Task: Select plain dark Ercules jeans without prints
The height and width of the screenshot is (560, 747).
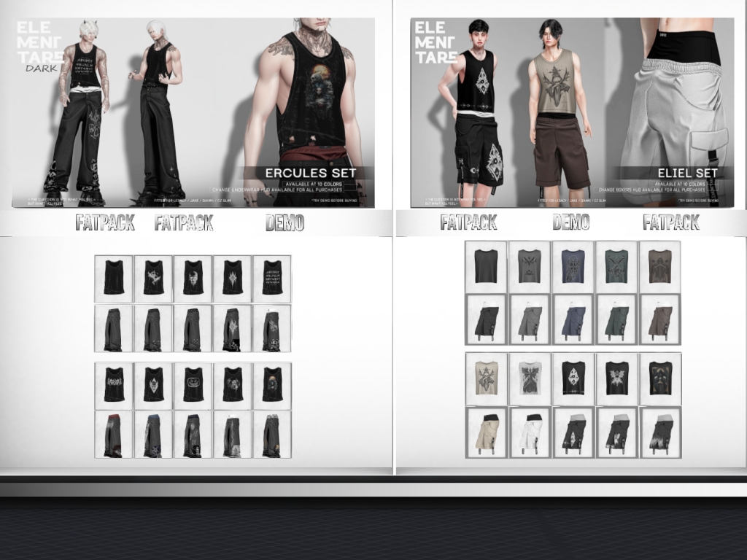Action: [114, 328]
